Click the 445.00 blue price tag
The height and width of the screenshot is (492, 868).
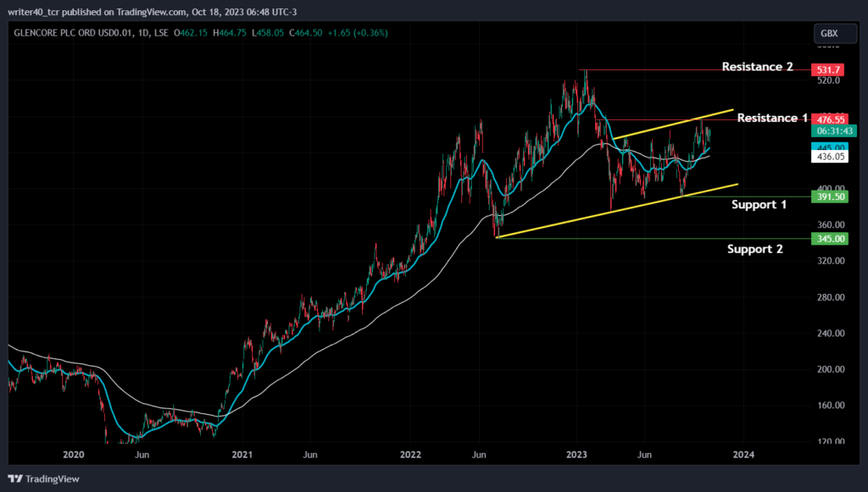coord(830,146)
